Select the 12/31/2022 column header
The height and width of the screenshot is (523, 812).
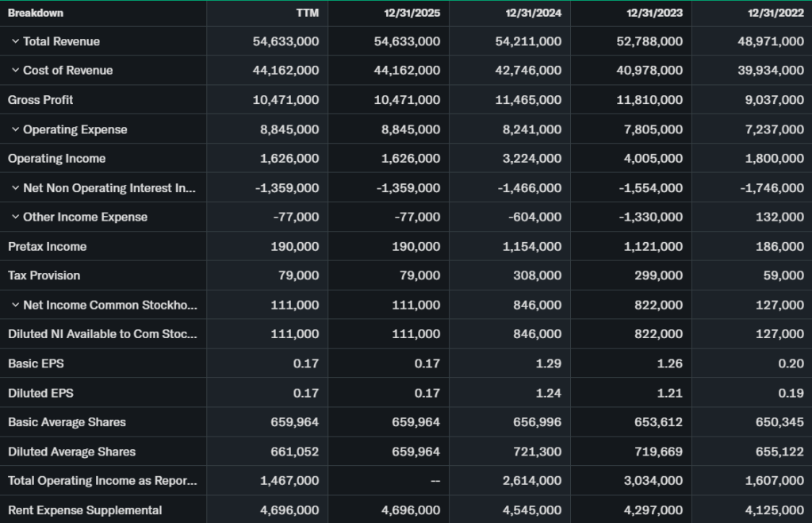pos(776,13)
